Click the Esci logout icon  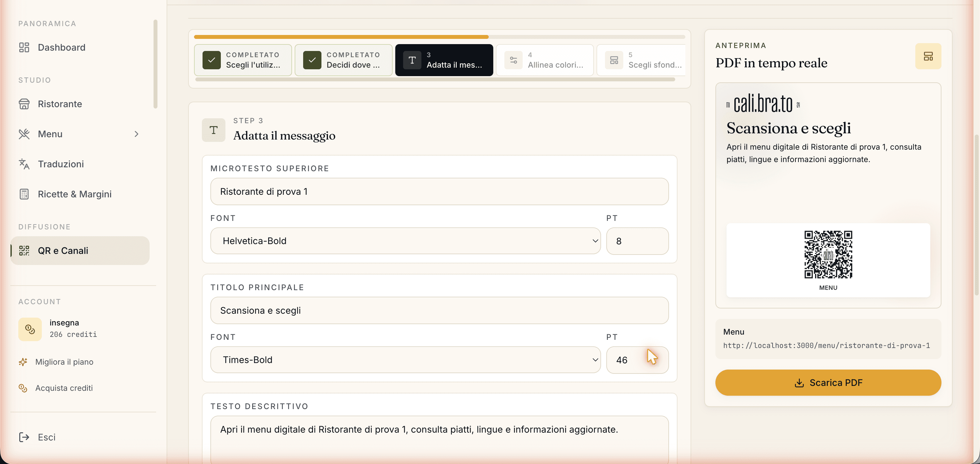(24, 437)
